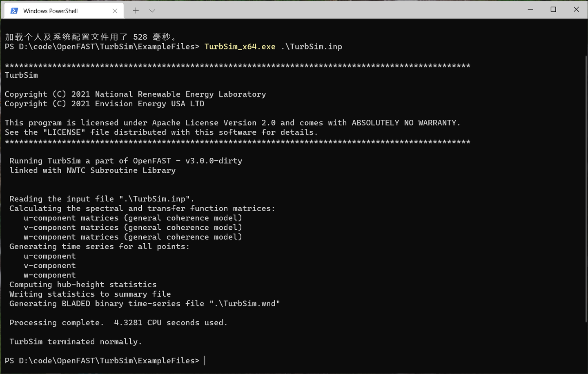588x374 pixels.
Task: Click the vertical scrollbar thumb
Action: coord(586,188)
